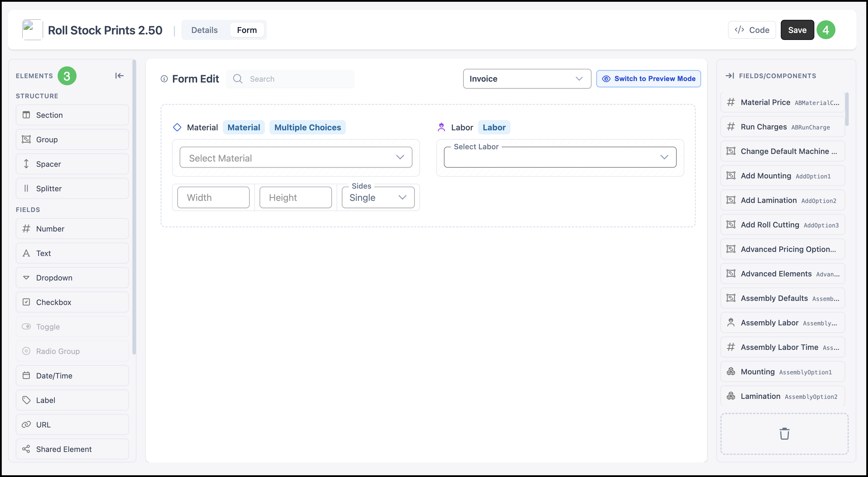Add the Toggle element
The width and height of the screenshot is (868, 477).
72,327
